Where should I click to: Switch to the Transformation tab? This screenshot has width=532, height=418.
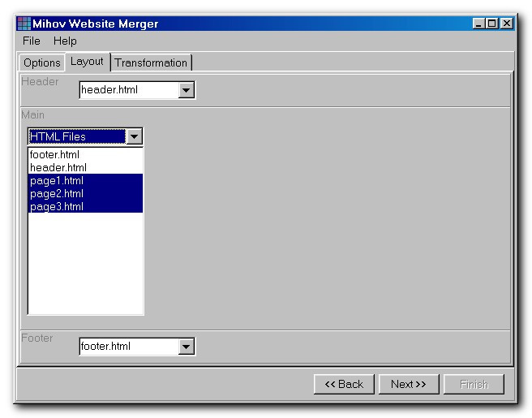[151, 62]
